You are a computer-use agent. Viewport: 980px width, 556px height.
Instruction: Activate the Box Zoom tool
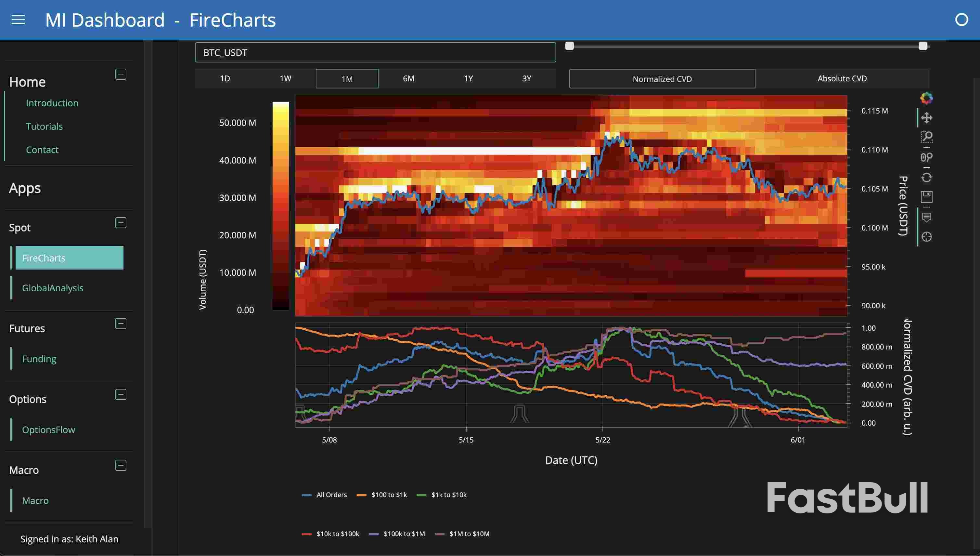pos(927,137)
